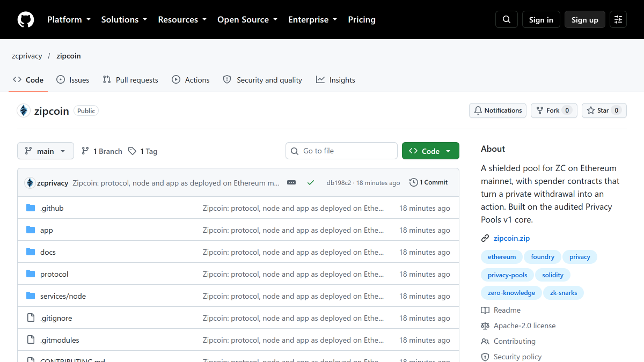Open the zipcoin.zip website link
This screenshot has height=362, width=644.
(511, 238)
